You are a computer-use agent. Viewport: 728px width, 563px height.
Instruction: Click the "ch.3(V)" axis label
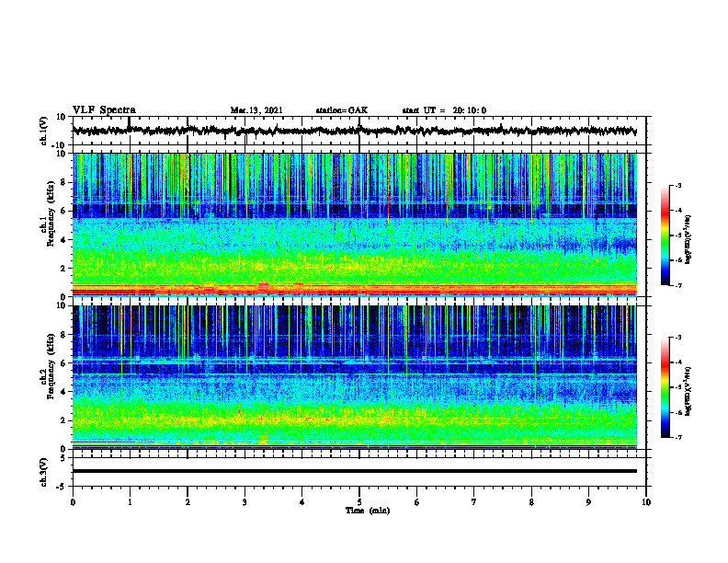pos(44,472)
